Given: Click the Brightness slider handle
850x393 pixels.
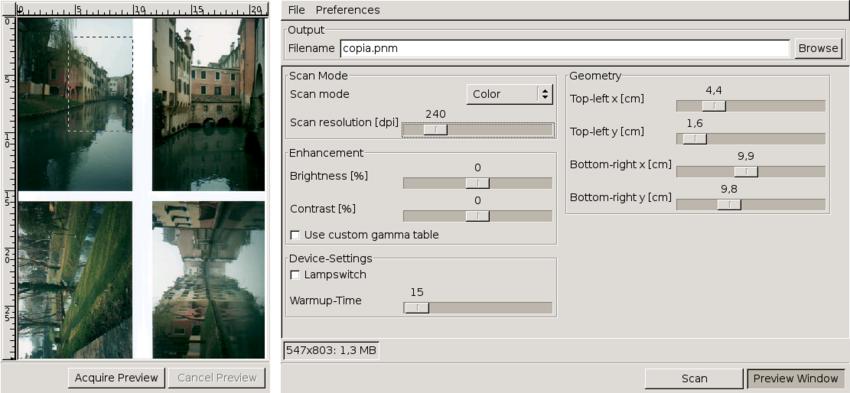Looking at the screenshot, I should click(478, 183).
